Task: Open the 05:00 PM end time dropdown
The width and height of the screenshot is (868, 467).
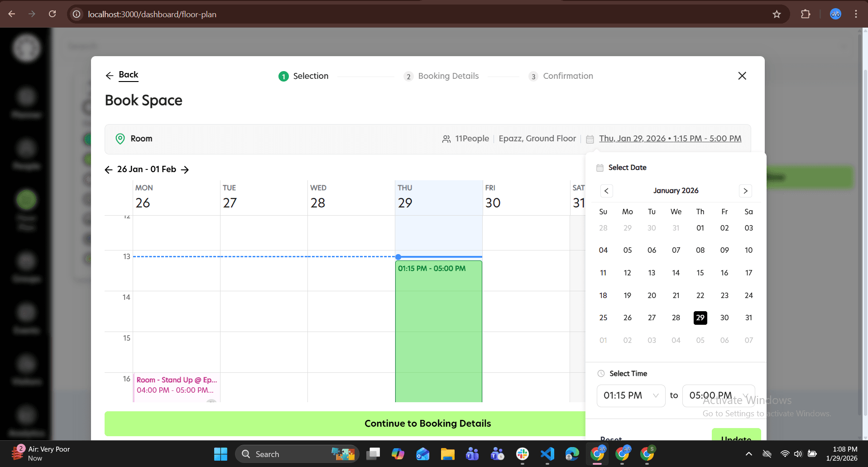Action: click(719, 395)
